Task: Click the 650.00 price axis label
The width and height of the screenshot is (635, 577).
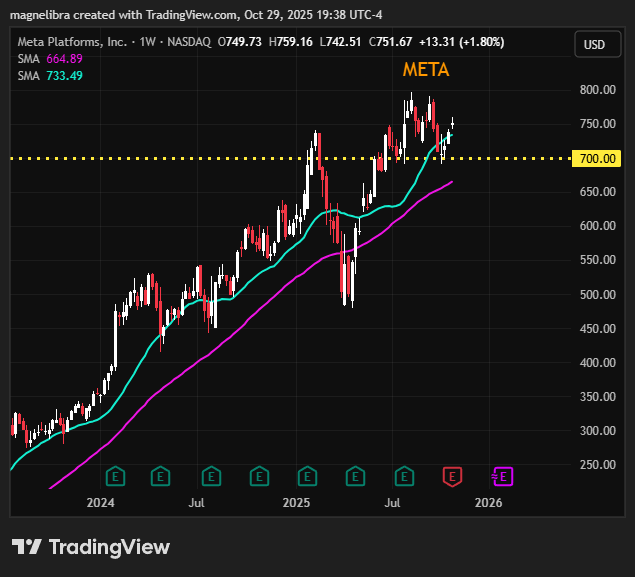Action: tap(597, 192)
